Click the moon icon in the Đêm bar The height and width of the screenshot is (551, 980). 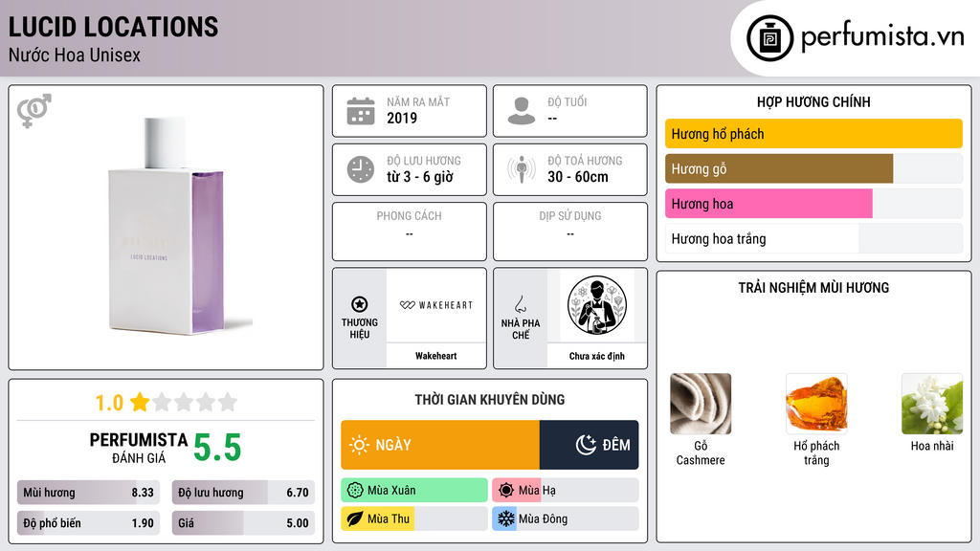(586, 445)
